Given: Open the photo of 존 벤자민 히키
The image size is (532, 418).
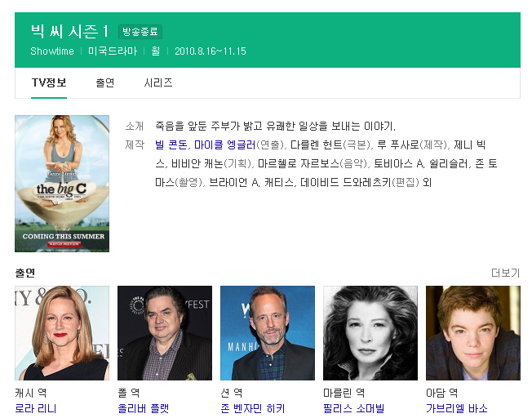Looking at the screenshot, I should (x=268, y=333).
